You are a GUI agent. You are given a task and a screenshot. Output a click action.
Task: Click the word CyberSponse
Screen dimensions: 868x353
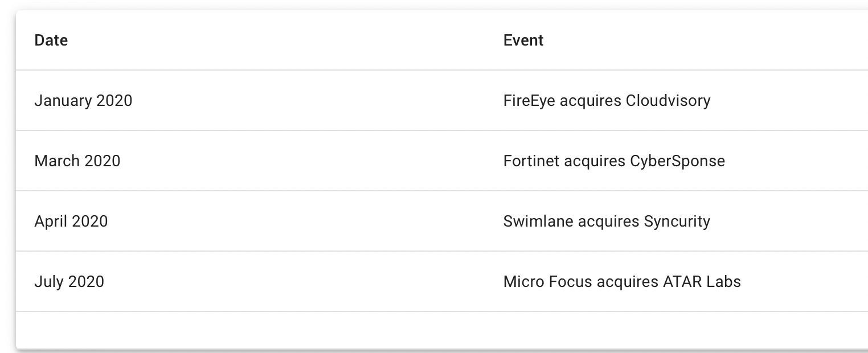tap(677, 161)
